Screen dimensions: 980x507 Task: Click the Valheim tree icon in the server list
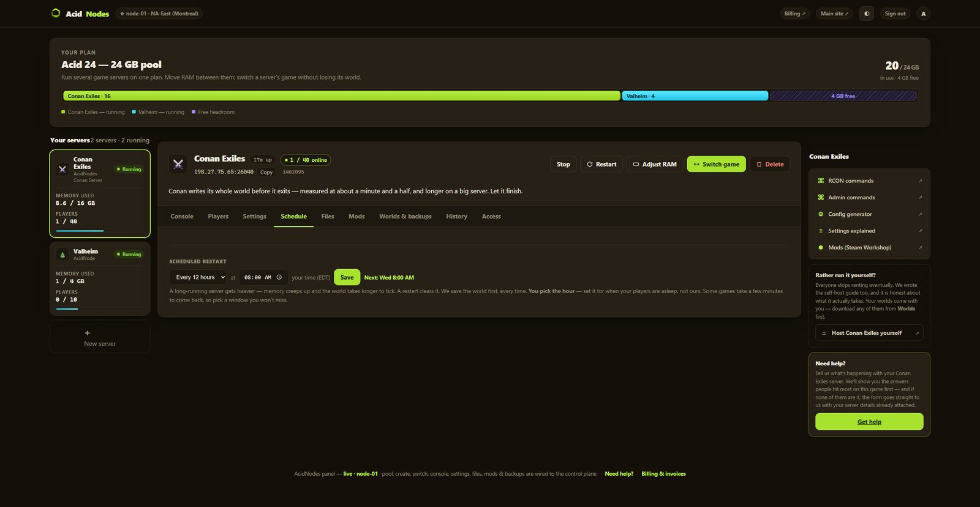(62, 254)
